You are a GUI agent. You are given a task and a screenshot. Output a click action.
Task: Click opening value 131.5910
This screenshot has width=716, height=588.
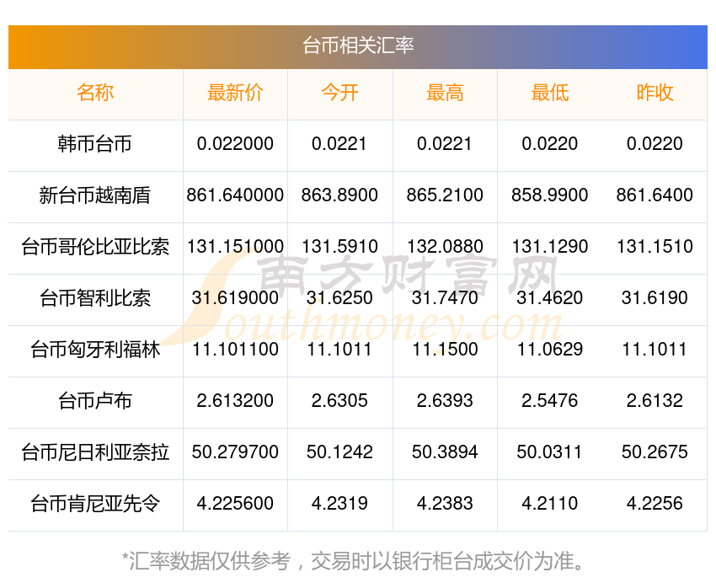(x=339, y=247)
